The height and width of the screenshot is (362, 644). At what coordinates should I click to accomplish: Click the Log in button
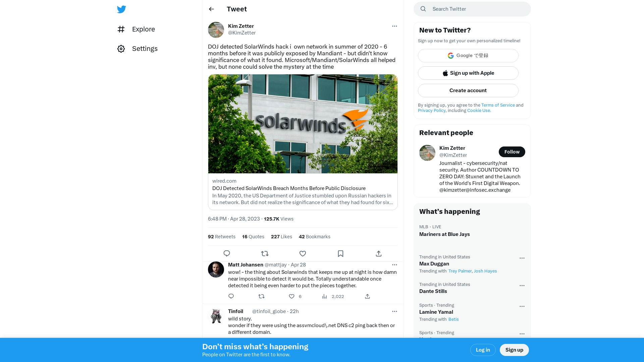tap(483, 350)
